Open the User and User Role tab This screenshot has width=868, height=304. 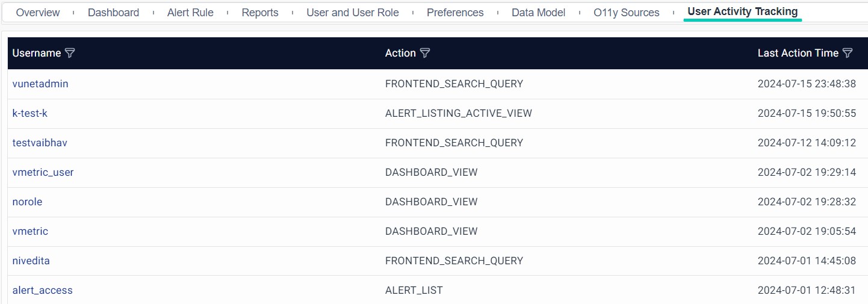coord(353,13)
